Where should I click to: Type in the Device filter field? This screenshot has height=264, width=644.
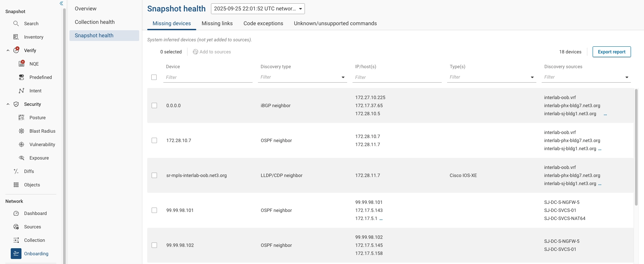[208, 77]
